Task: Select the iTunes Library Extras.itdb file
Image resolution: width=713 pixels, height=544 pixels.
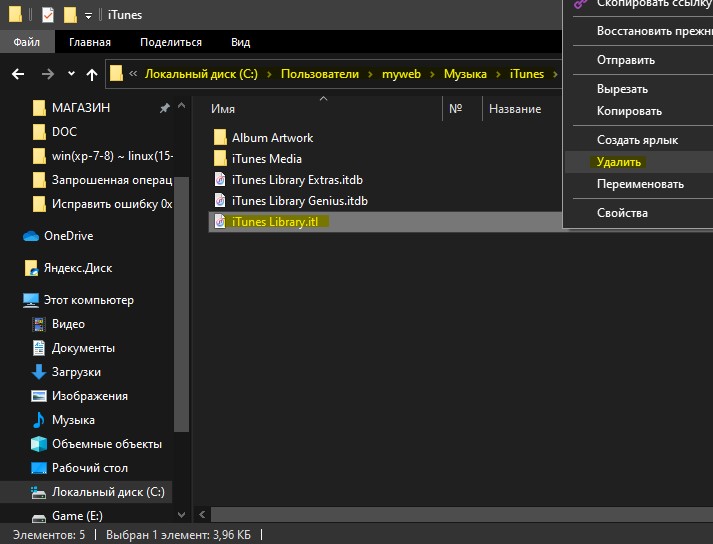Action: pyautogui.click(x=288, y=180)
